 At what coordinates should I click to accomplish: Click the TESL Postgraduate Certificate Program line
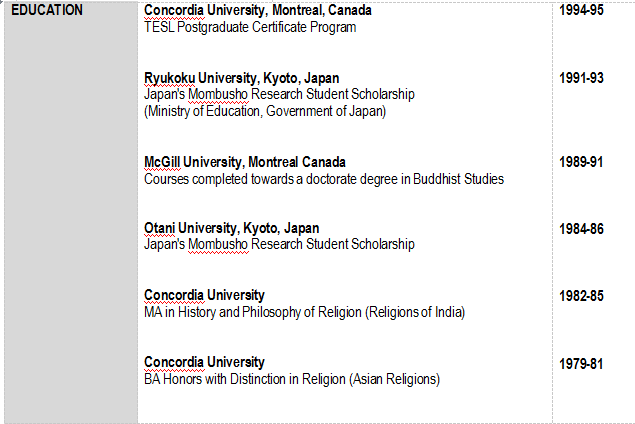coord(250,27)
